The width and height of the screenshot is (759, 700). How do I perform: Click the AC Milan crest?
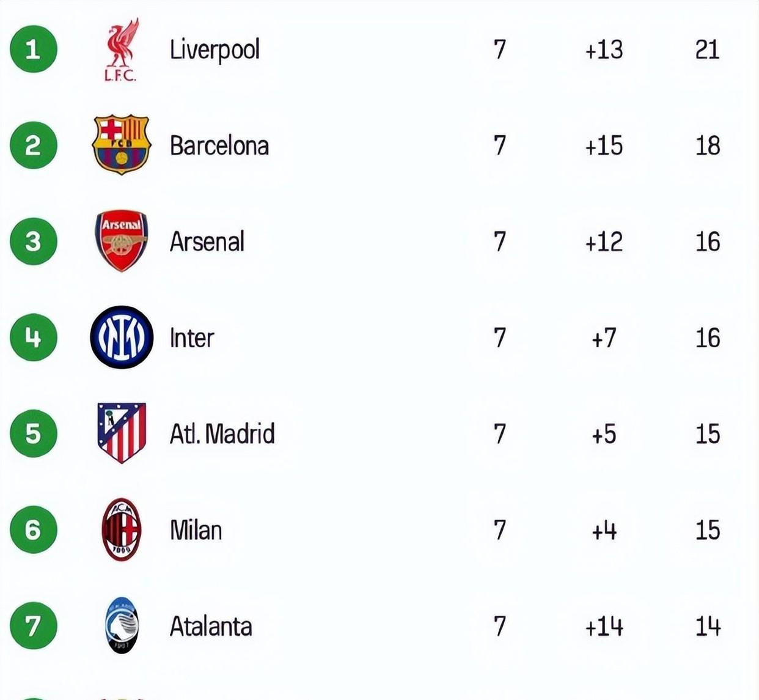coord(122,529)
